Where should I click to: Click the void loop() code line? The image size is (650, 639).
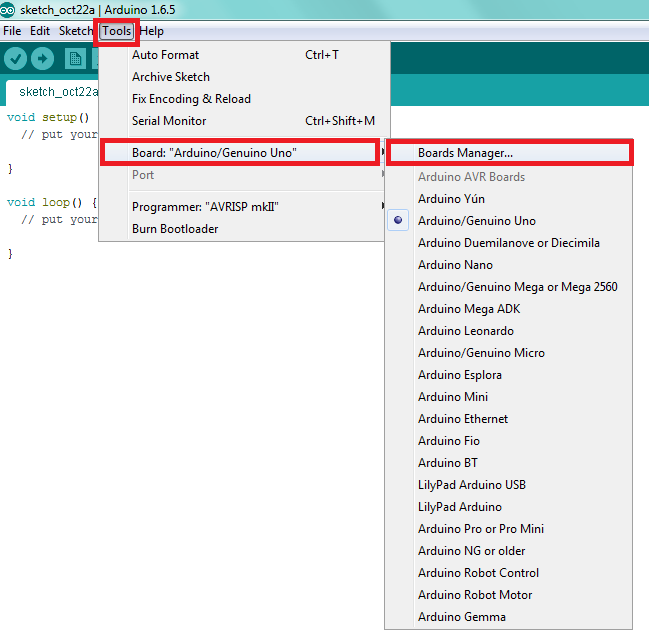click(x=52, y=202)
